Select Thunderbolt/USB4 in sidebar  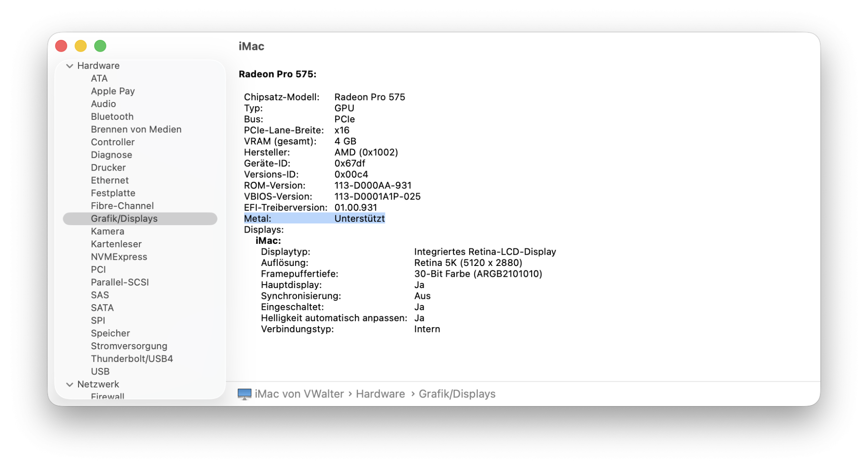click(x=132, y=359)
